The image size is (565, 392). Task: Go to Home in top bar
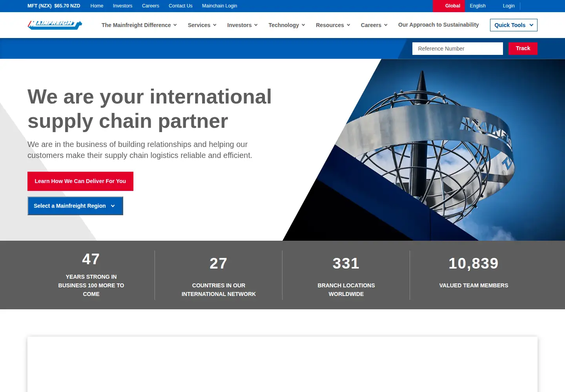97,6
